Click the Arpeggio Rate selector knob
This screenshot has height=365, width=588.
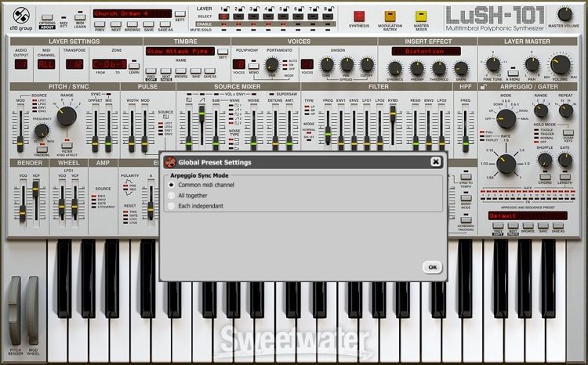506,164
